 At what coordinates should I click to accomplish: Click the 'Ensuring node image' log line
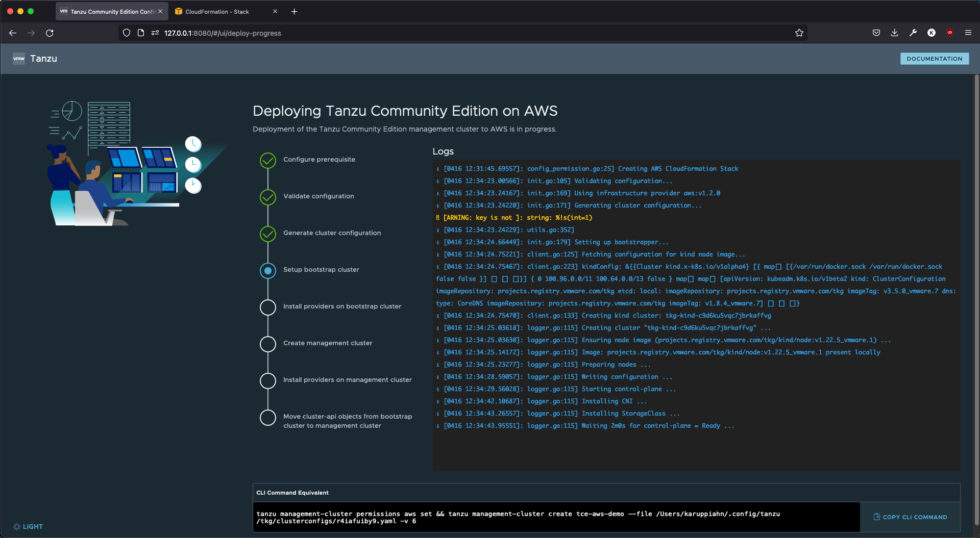pyautogui.click(x=664, y=340)
